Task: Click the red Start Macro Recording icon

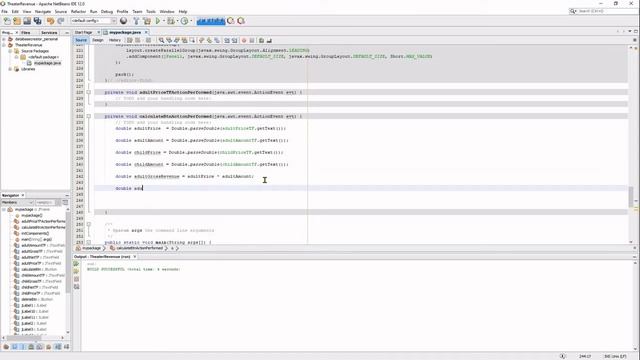Action: coord(244,40)
